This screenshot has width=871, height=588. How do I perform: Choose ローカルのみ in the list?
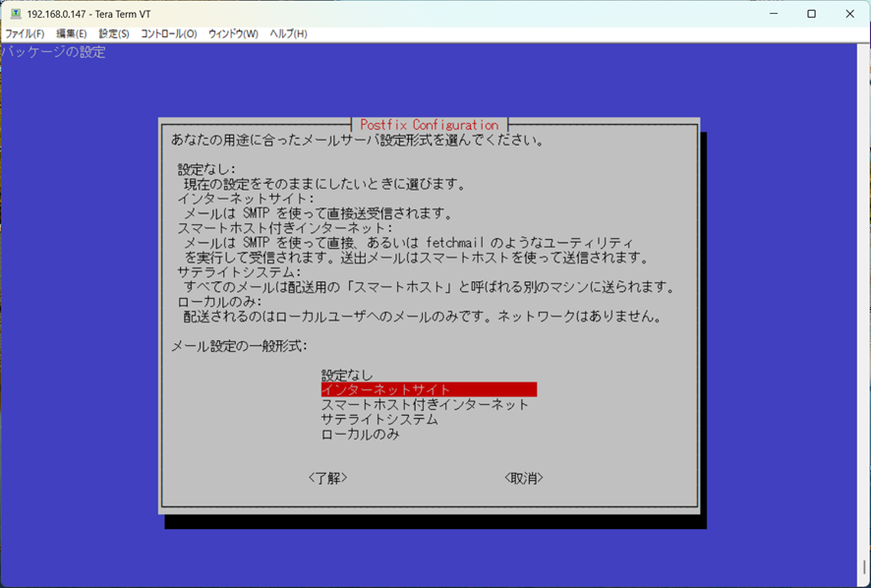pos(361,434)
